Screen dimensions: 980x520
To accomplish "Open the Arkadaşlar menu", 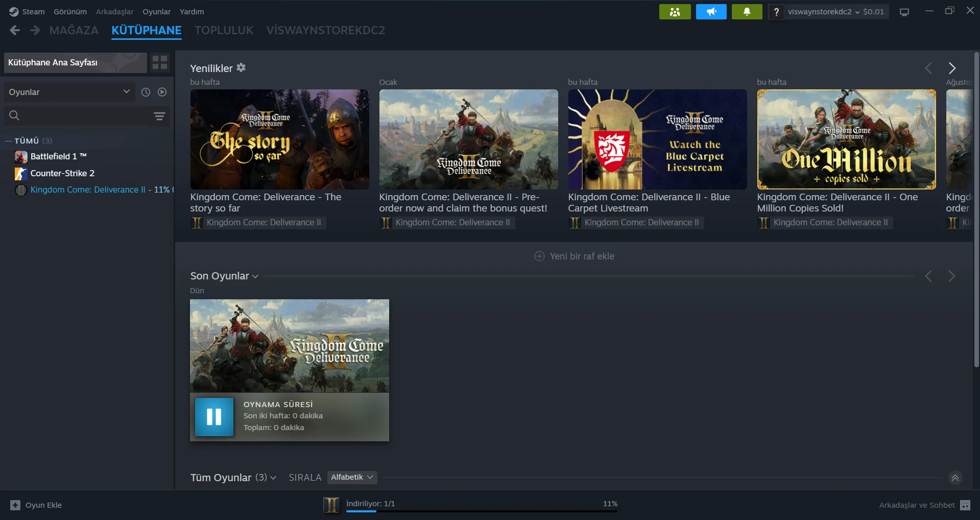I will (x=115, y=12).
